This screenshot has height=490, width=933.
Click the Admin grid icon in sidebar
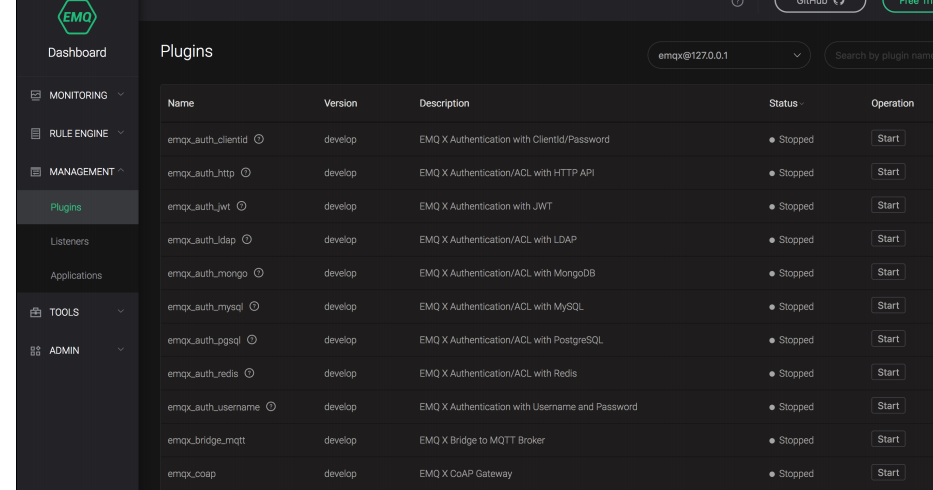tap(36, 351)
